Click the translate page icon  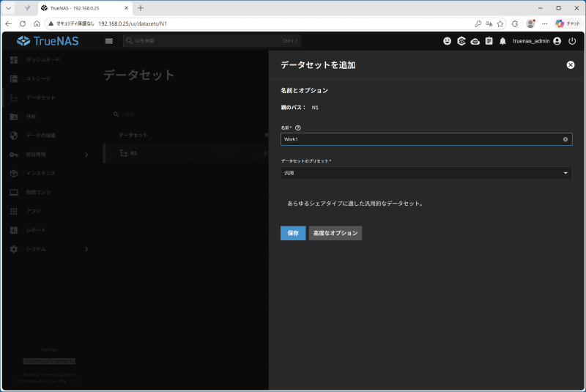[489, 23]
